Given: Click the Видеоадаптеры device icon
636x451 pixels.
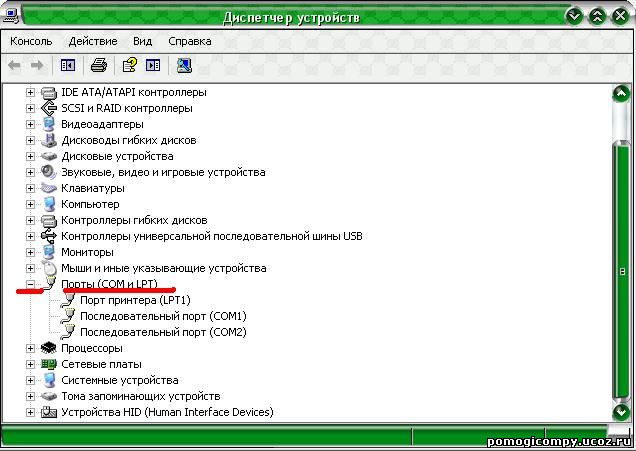Looking at the screenshot, I should 49,124.
